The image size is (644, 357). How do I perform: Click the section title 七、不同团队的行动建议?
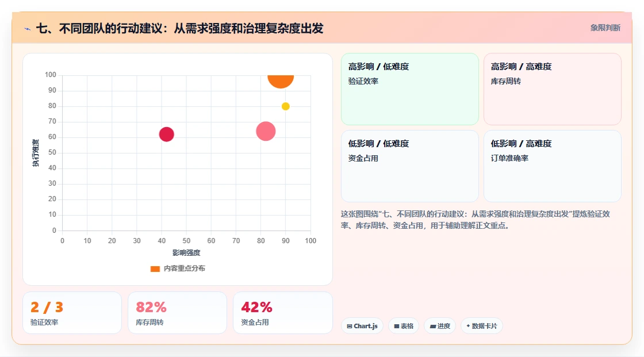pyautogui.click(x=179, y=28)
